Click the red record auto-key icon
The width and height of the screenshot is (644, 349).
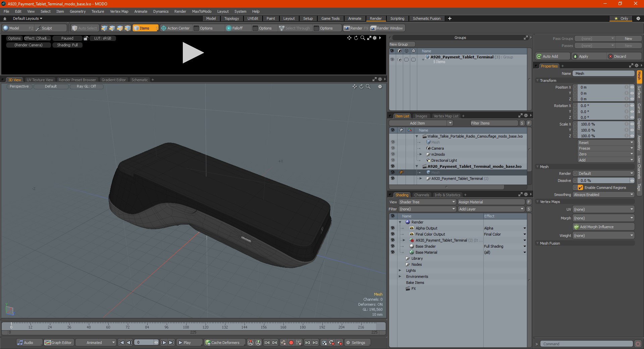pos(291,343)
